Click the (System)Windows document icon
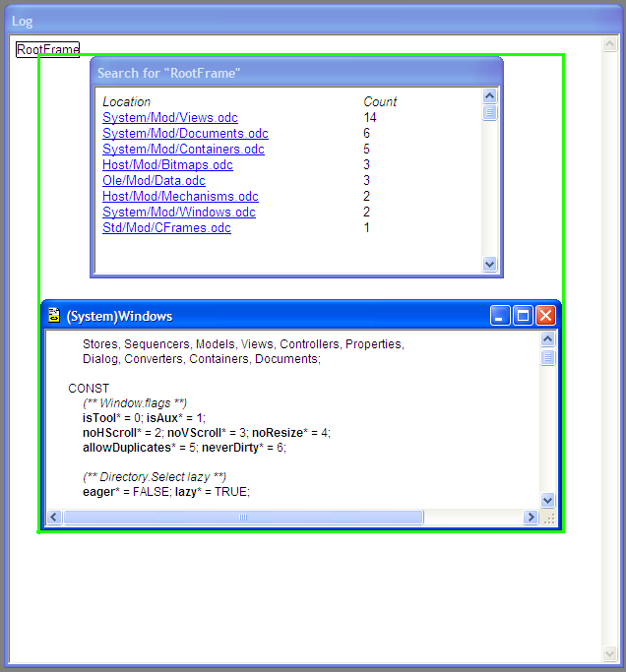The width and height of the screenshot is (626, 672). pos(54,316)
